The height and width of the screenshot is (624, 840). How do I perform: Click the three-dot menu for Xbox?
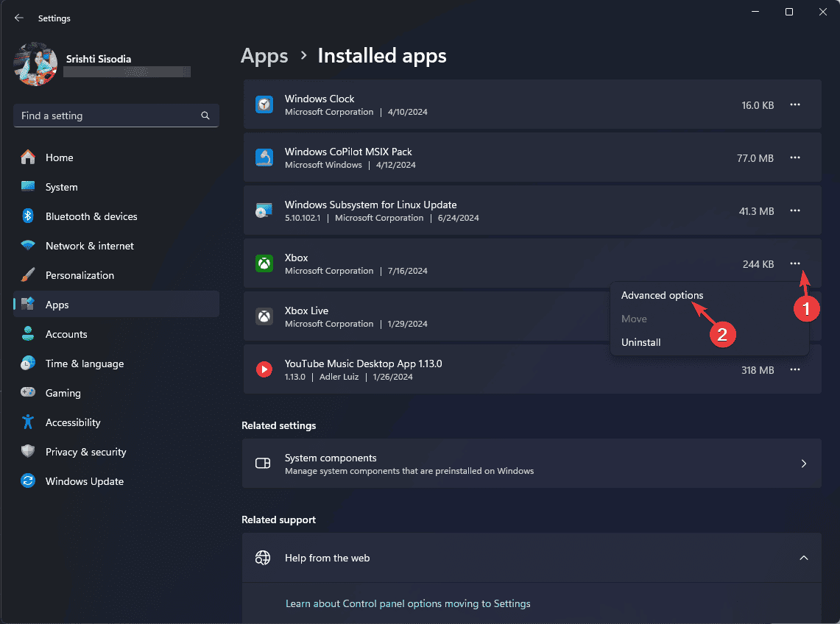coord(795,263)
